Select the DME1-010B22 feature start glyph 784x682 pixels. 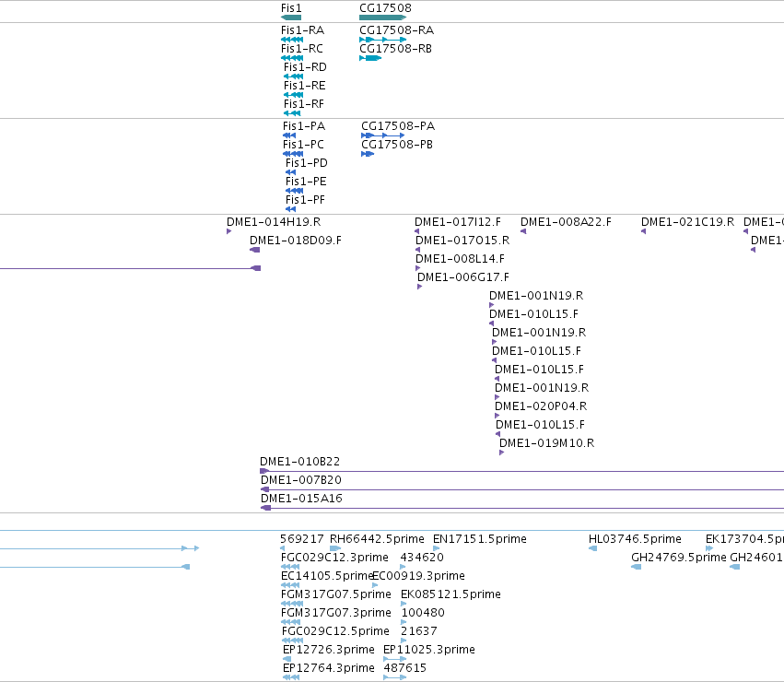coord(264,471)
